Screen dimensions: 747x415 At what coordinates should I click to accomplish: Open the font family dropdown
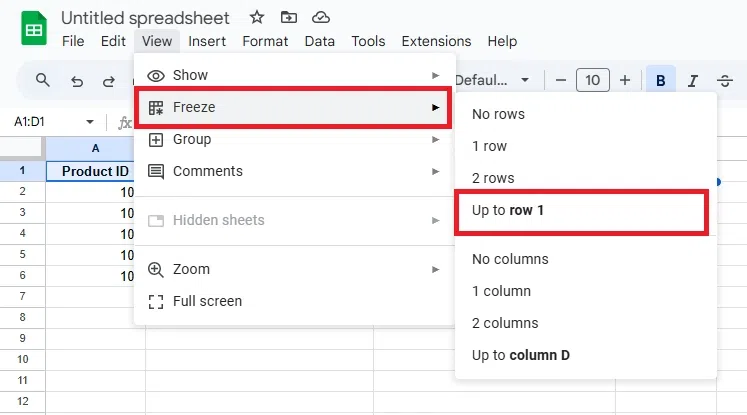(x=493, y=80)
